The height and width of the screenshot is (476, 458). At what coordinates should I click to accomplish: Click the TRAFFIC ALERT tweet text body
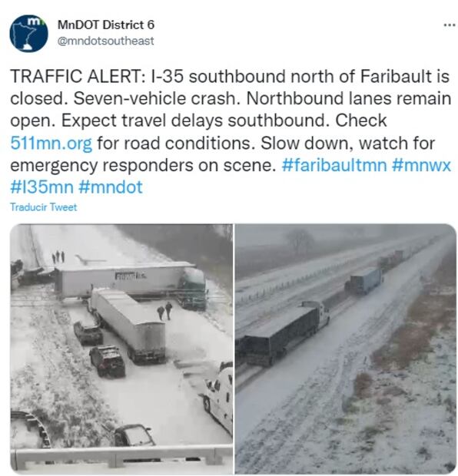click(230, 131)
